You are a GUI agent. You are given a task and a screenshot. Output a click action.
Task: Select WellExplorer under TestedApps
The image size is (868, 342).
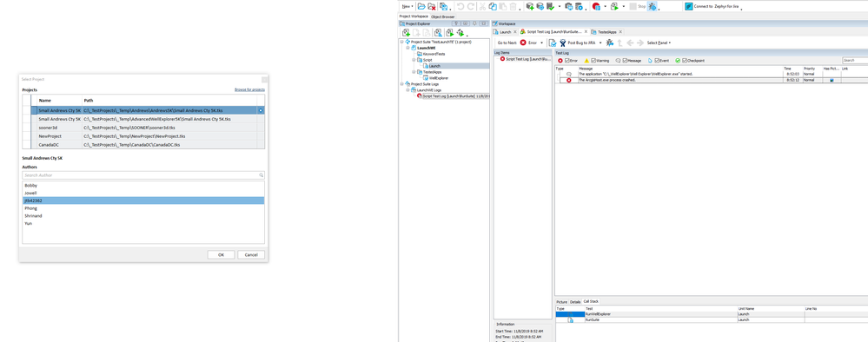pyautogui.click(x=438, y=78)
